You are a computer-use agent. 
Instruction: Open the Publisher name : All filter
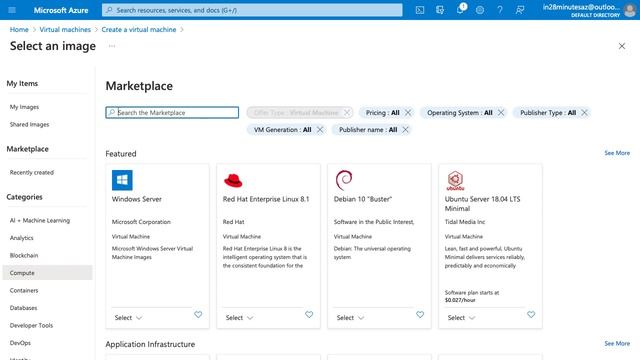point(368,130)
